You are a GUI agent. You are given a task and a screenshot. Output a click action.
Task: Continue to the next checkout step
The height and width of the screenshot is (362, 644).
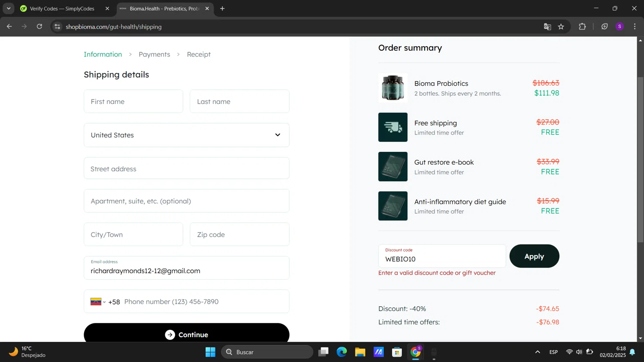pos(186,333)
